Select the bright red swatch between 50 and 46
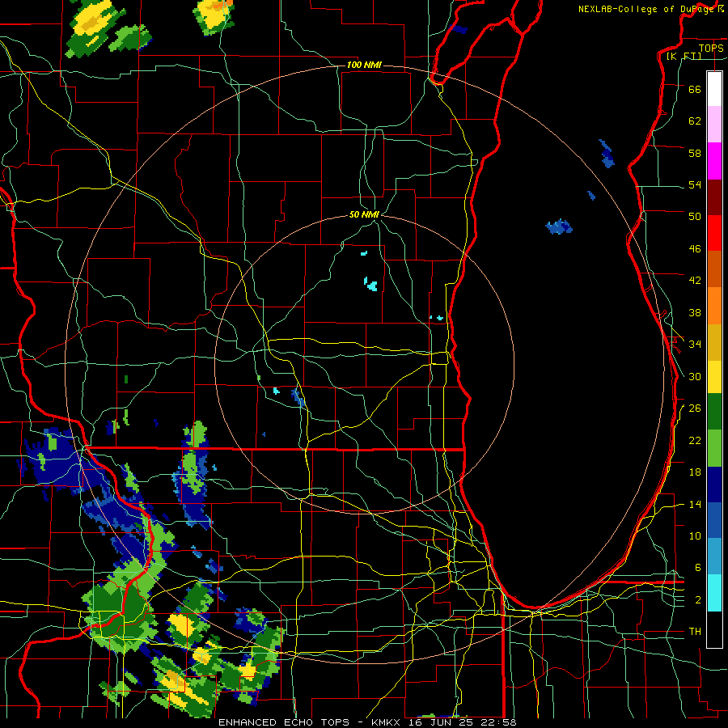Screen dimensions: 728x728 click(714, 233)
